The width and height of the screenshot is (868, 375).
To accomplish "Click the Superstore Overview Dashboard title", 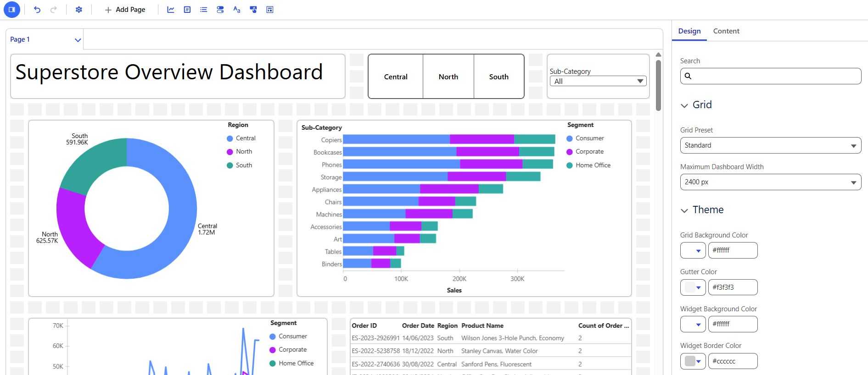I will pyautogui.click(x=169, y=72).
